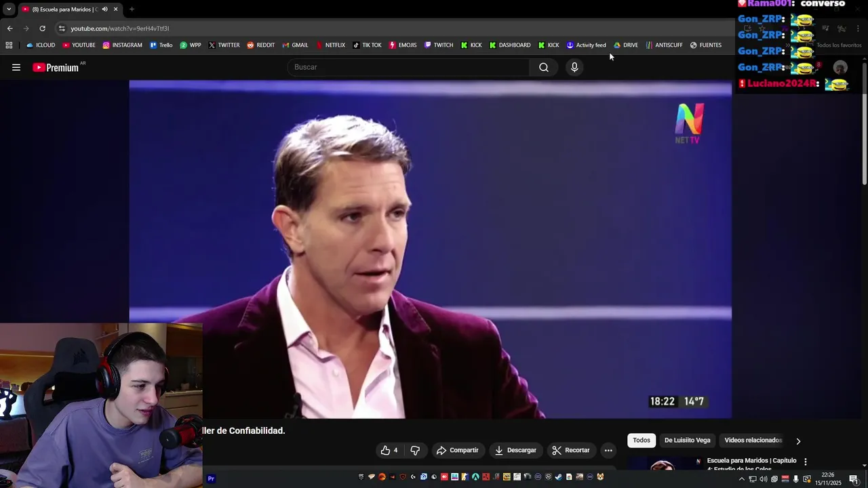868x488 pixels.
Task: Open the microphone tray icon
Action: 796,479
